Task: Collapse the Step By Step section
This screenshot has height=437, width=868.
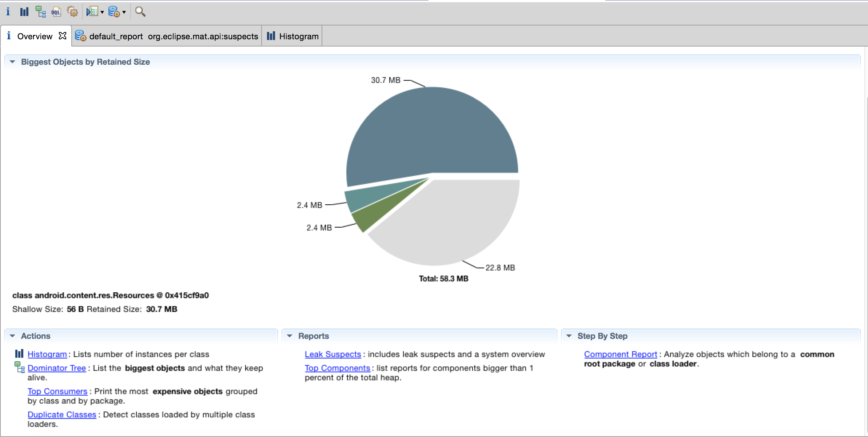Action: (x=569, y=336)
